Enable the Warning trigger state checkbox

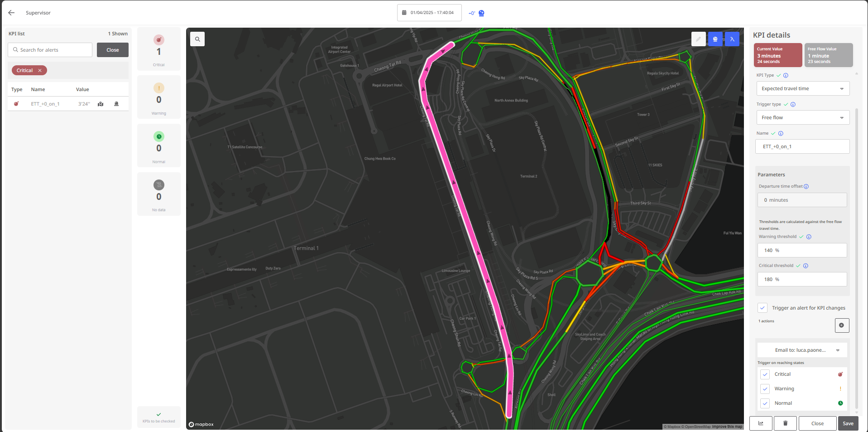[765, 388]
